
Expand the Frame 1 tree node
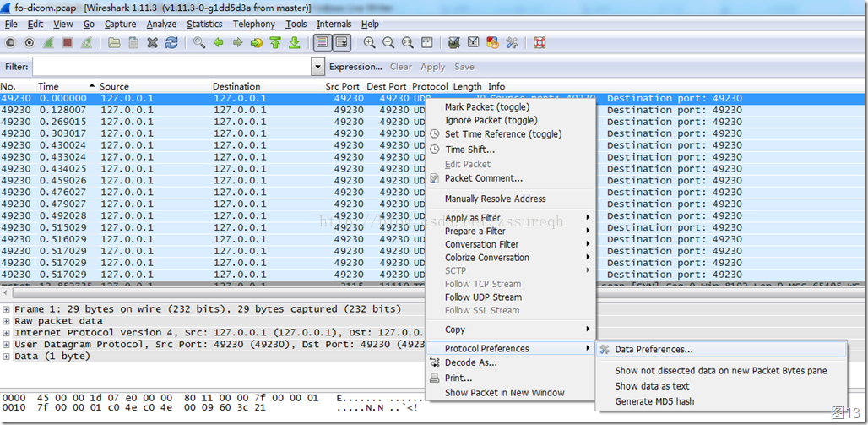pos(6,309)
